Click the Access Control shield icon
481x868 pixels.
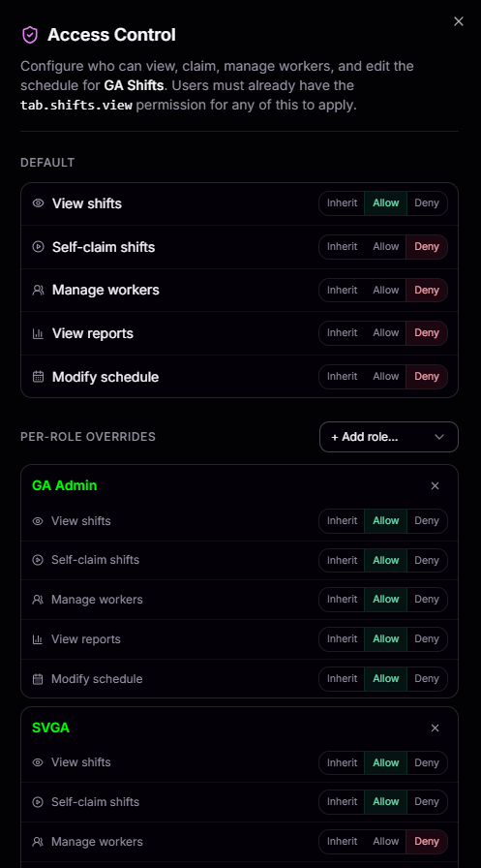coord(30,35)
